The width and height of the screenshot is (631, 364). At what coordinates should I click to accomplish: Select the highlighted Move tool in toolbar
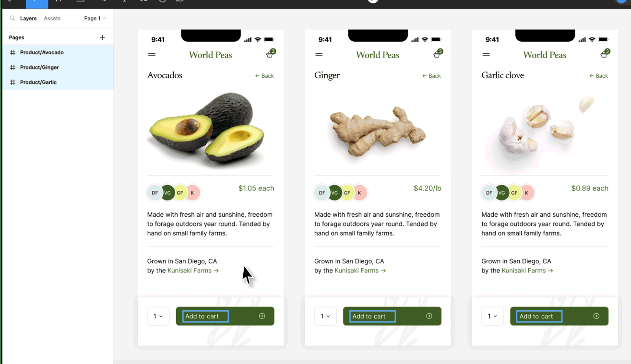tap(36, 2)
